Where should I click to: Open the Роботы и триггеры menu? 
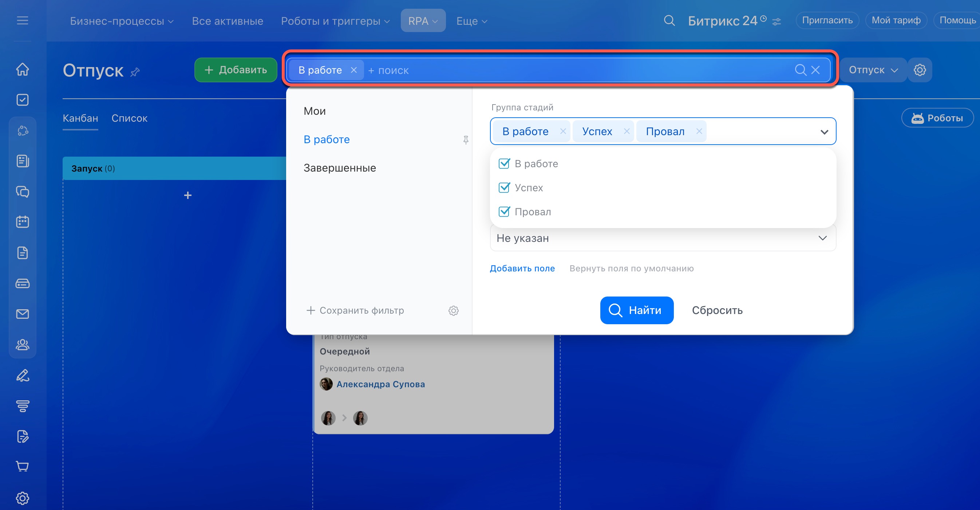(x=335, y=21)
